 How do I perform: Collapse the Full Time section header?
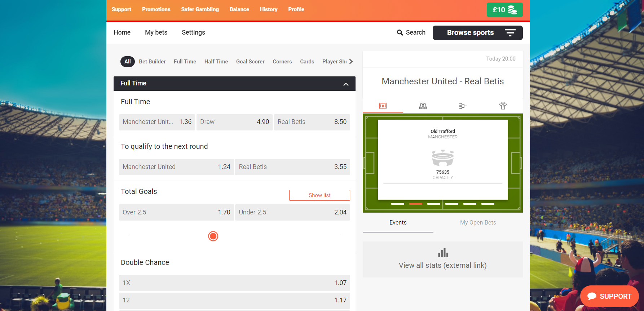[x=234, y=84]
